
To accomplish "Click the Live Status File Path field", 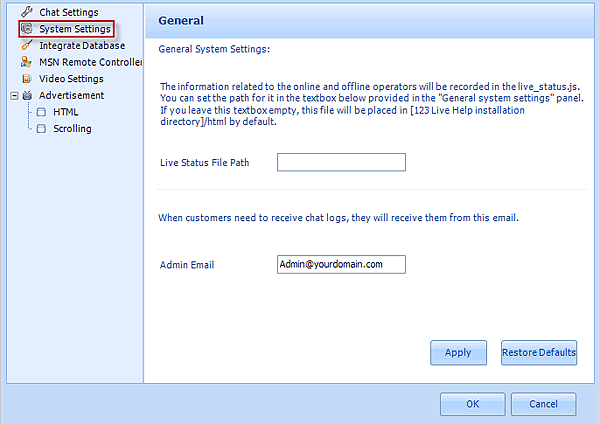I will [x=341, y=162].
